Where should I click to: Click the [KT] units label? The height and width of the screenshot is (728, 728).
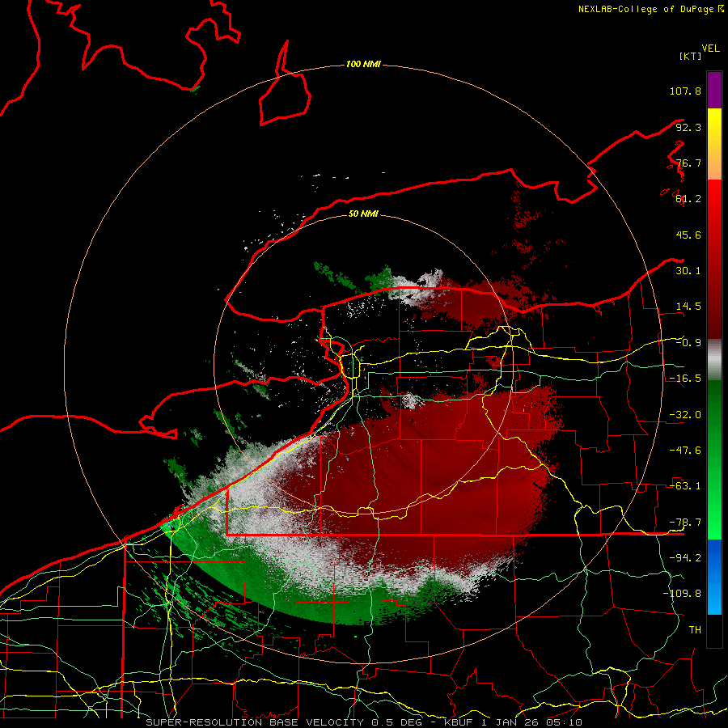pos(691,56)
